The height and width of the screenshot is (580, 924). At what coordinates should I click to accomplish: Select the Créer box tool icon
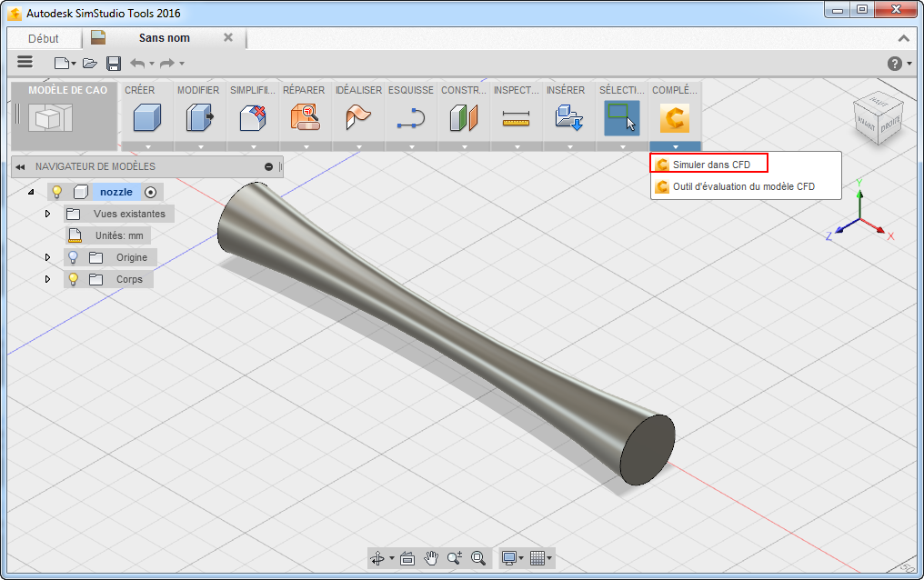(x=146, y=117)
